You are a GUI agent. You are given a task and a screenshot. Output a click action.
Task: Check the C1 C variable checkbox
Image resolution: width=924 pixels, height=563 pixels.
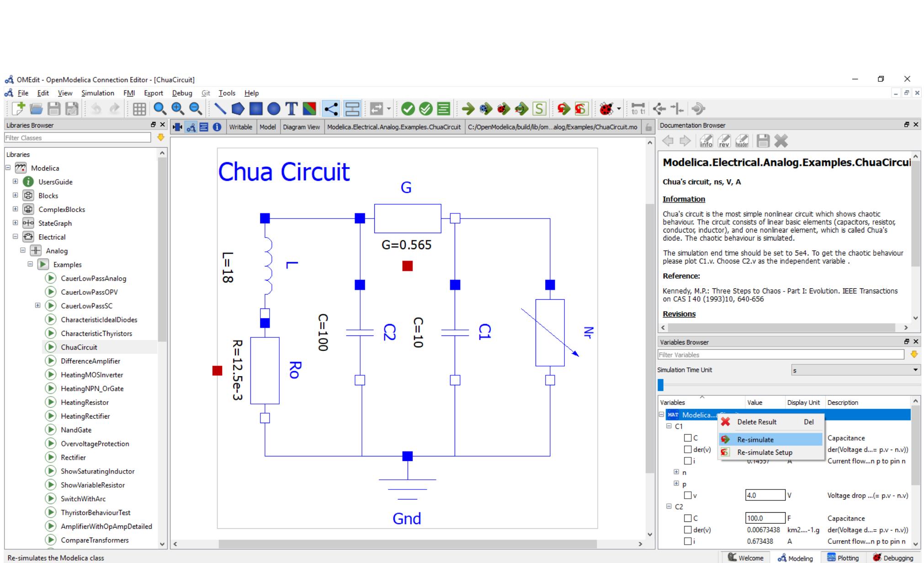(x=688, y=438)
